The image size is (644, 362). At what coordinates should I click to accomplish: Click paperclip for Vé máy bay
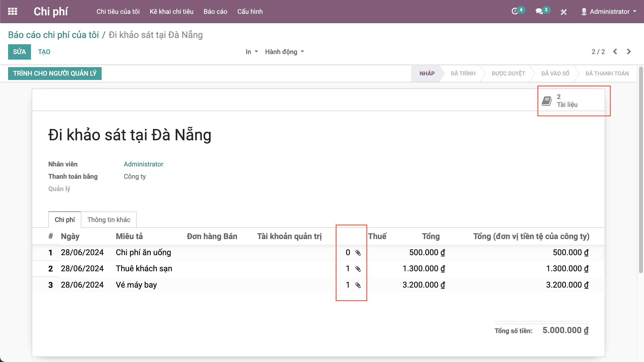[358, 285]
